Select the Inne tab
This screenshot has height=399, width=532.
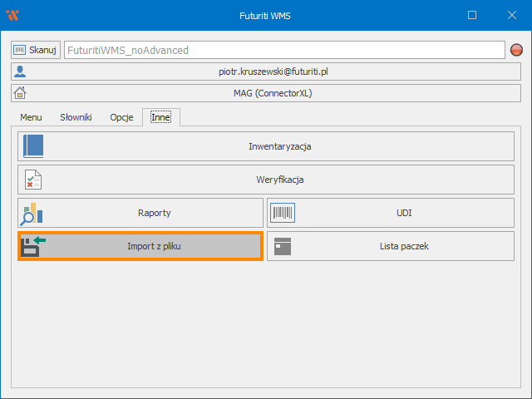click(x=160, y=117)
